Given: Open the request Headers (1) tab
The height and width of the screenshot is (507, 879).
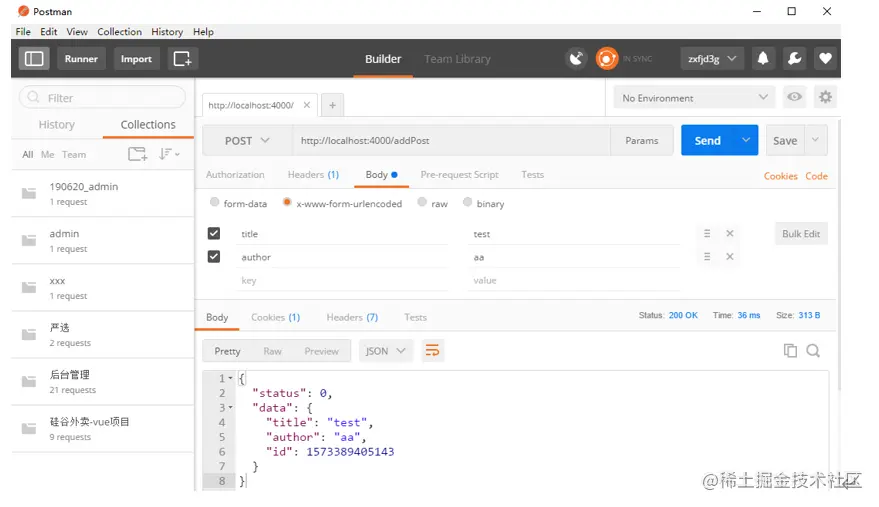Looking at the screenshot, I should coord(313,174).
